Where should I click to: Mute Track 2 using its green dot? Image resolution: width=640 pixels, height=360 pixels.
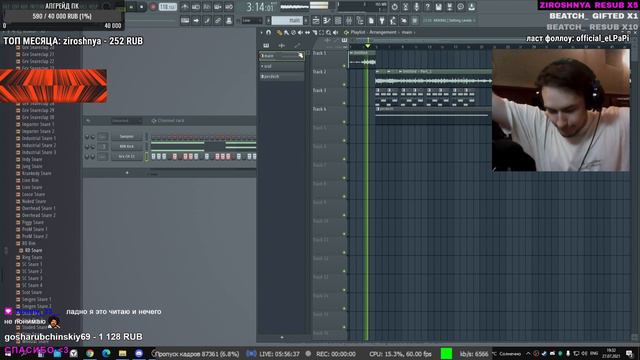[344, 84]
